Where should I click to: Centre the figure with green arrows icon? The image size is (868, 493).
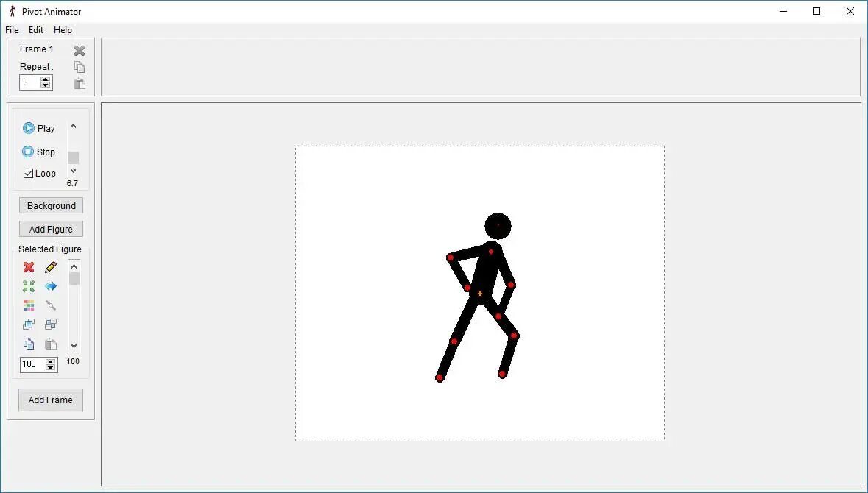coord(29,286)
